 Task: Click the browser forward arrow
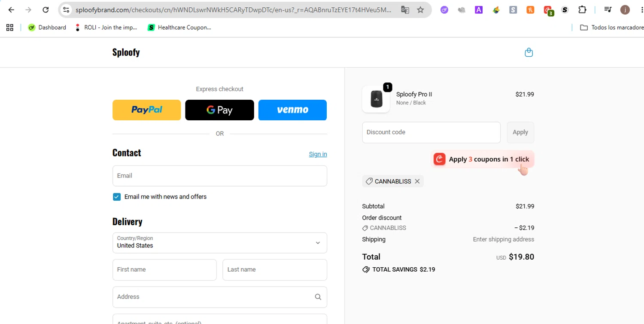coord(28,9)
